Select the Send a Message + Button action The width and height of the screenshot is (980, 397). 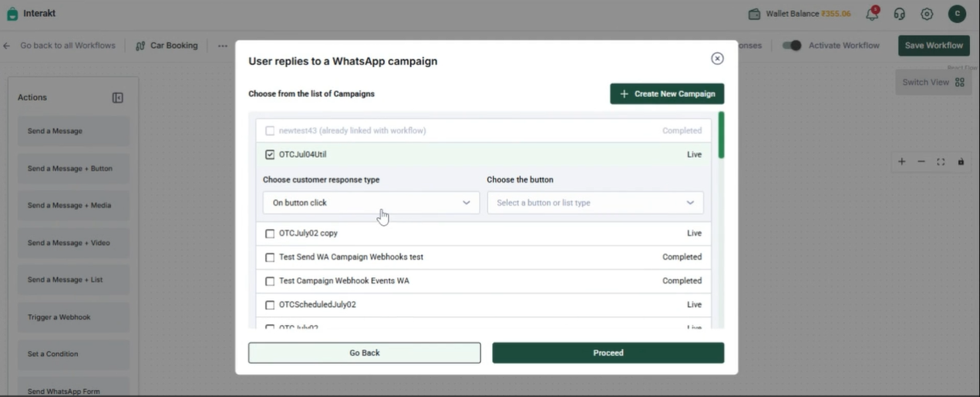(x=74, y=168)
